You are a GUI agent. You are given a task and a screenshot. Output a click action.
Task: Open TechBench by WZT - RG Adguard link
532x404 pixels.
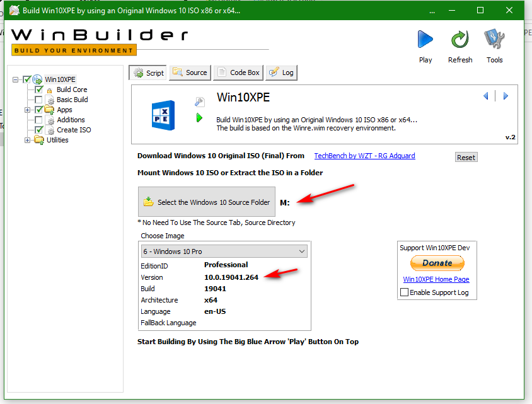coord(364,156)
